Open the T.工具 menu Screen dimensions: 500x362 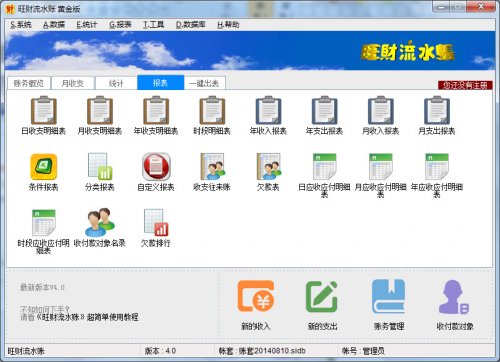pos(153,25)
